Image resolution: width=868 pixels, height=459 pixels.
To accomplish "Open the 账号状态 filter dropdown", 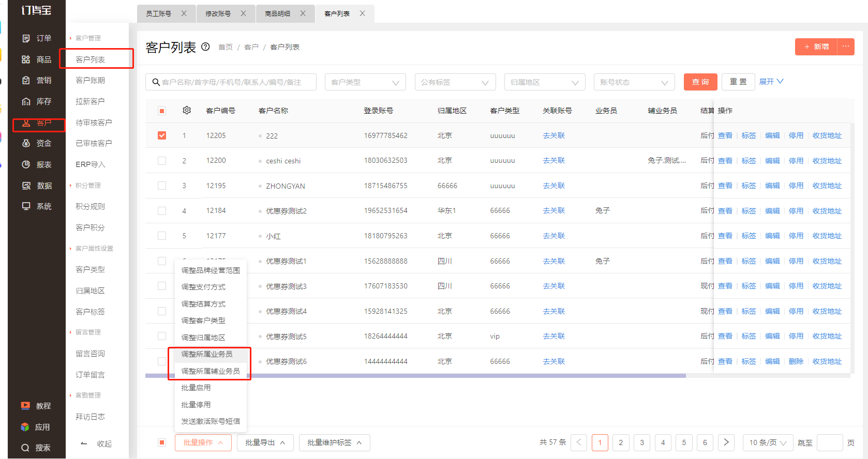I will coord(634,82).
